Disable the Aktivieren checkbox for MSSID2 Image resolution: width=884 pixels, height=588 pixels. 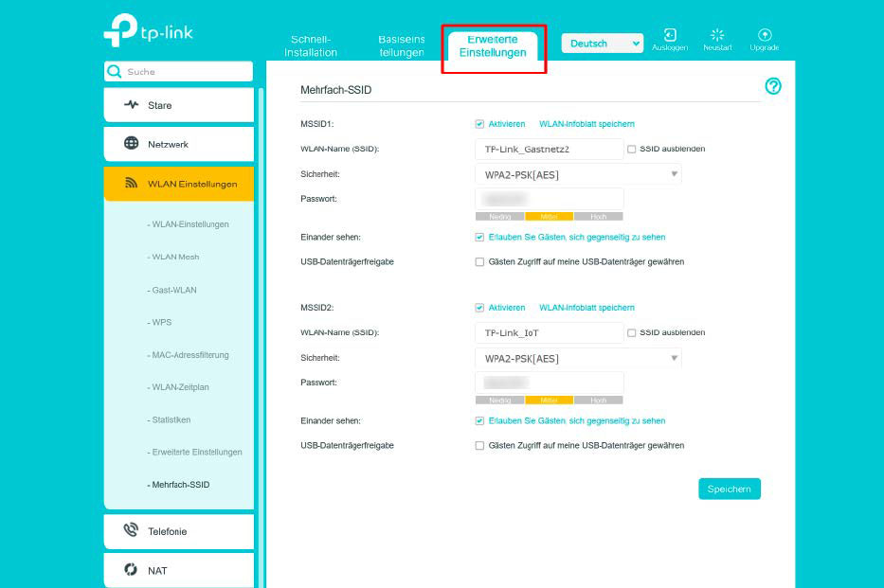(480, 308)
